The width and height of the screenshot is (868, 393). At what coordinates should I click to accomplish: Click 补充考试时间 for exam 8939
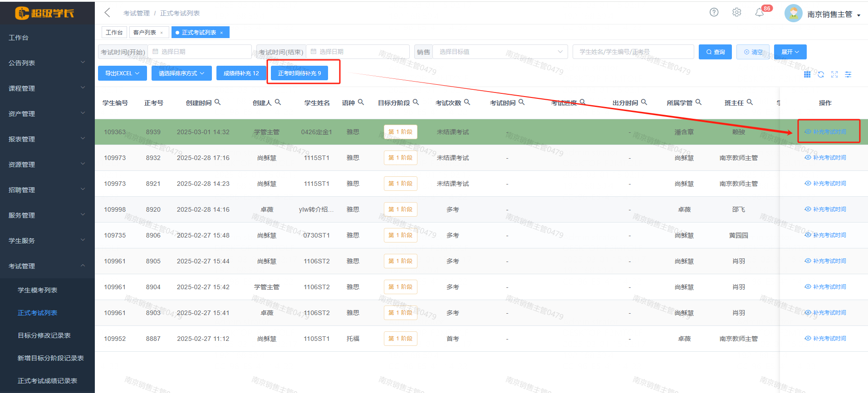pyautogui.click(x=825, y=132)
